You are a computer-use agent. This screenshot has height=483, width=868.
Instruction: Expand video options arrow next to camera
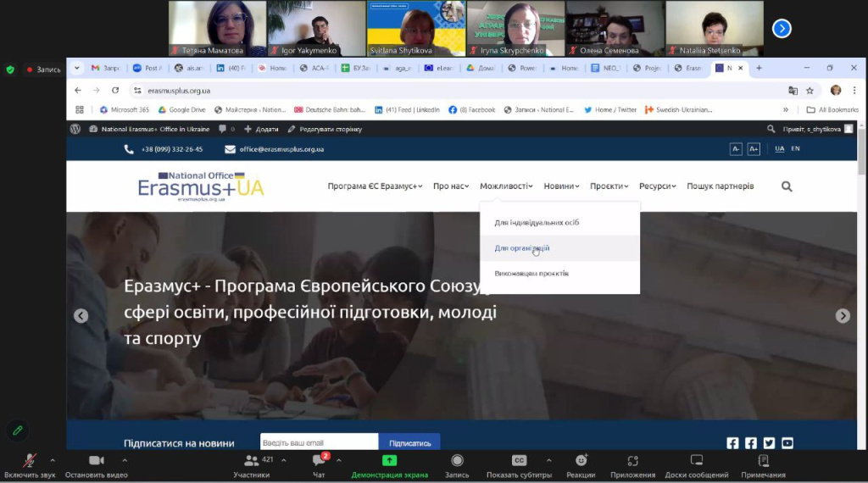[125, 460]
